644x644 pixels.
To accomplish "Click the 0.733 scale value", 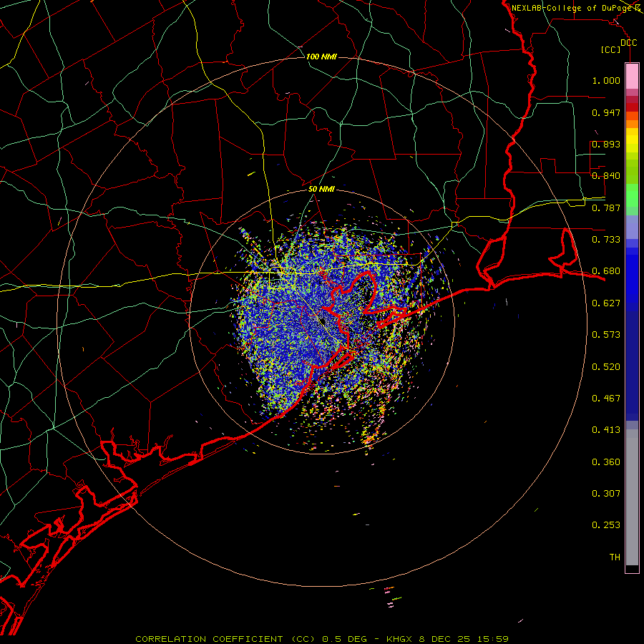I will coord(606,240).
